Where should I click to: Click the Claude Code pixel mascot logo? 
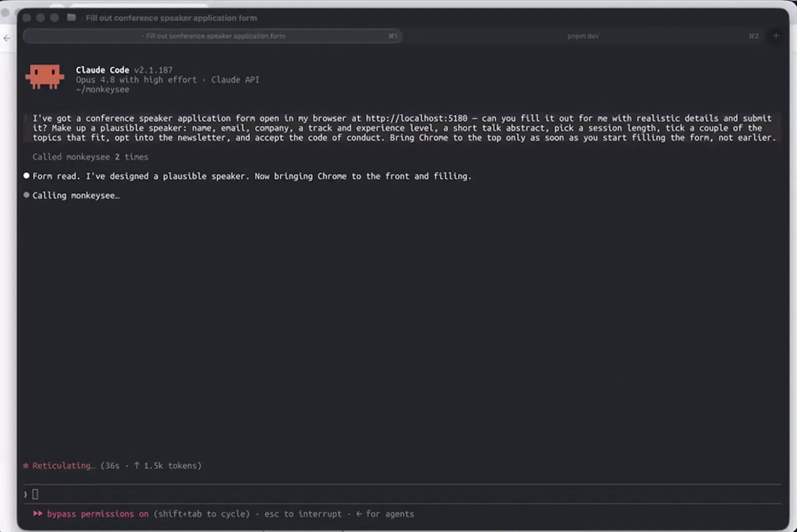(45, 77)
